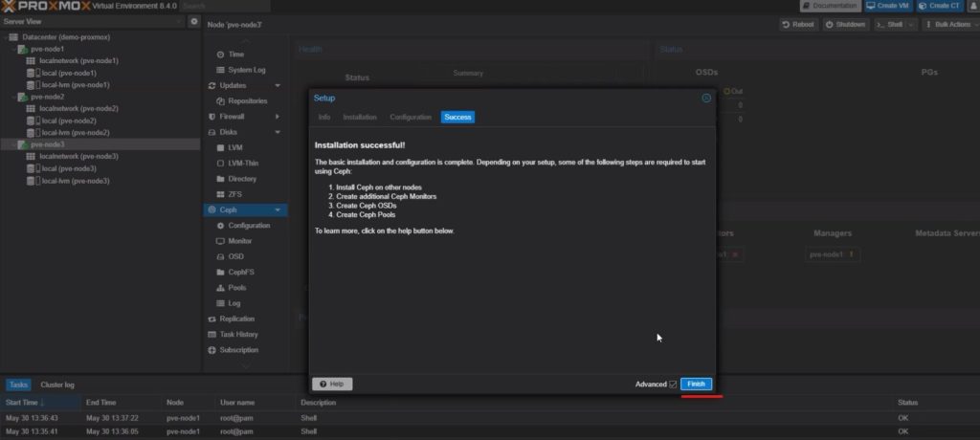Open local-lvm (pve-node2) storage

[76, 133]
